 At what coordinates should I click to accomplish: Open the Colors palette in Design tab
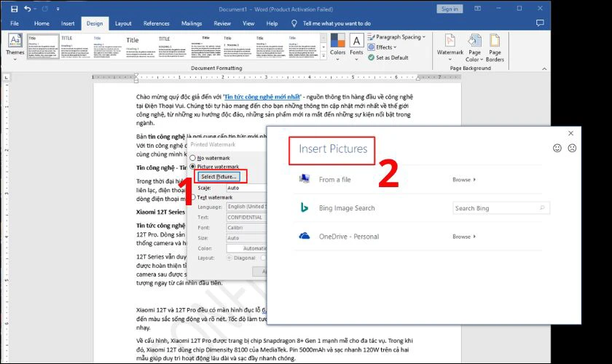tap(337, 47)
